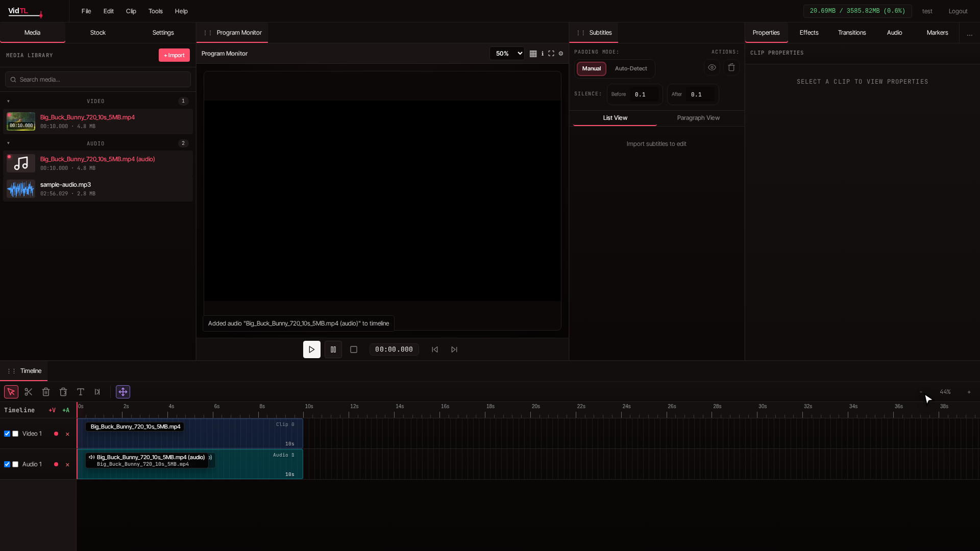Uncheck the blue checkbox on Audio 1 track
The image size is (980, 551).
(7, 464)
